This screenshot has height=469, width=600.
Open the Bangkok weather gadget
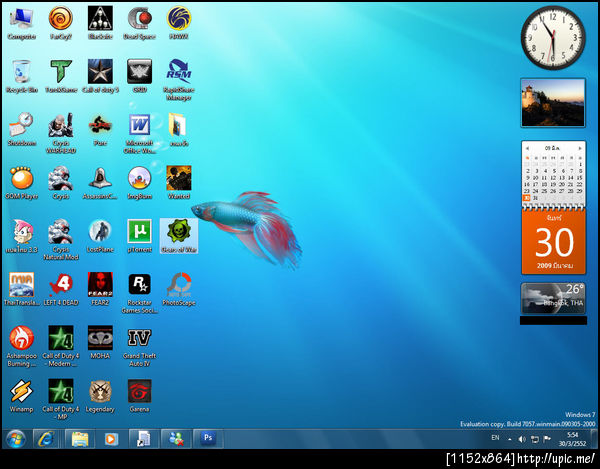pos(553,298)
